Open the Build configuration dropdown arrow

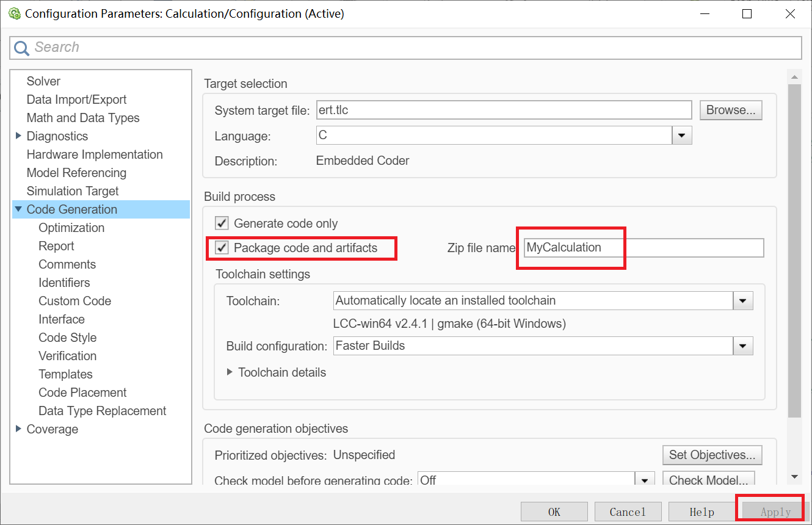(743, 346)
